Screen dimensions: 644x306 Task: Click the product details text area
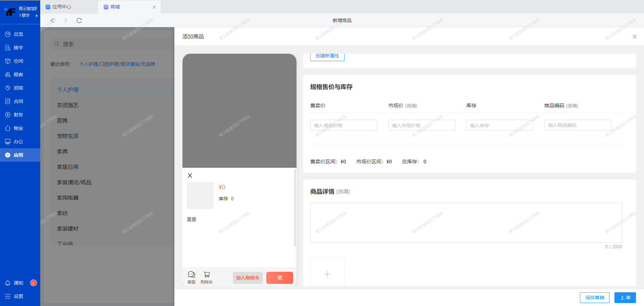466,222
